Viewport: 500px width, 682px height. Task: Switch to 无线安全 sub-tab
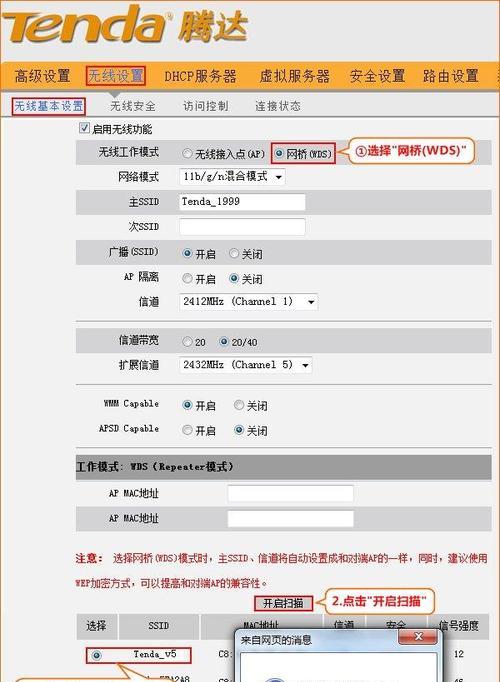click(x=133, y=106)
